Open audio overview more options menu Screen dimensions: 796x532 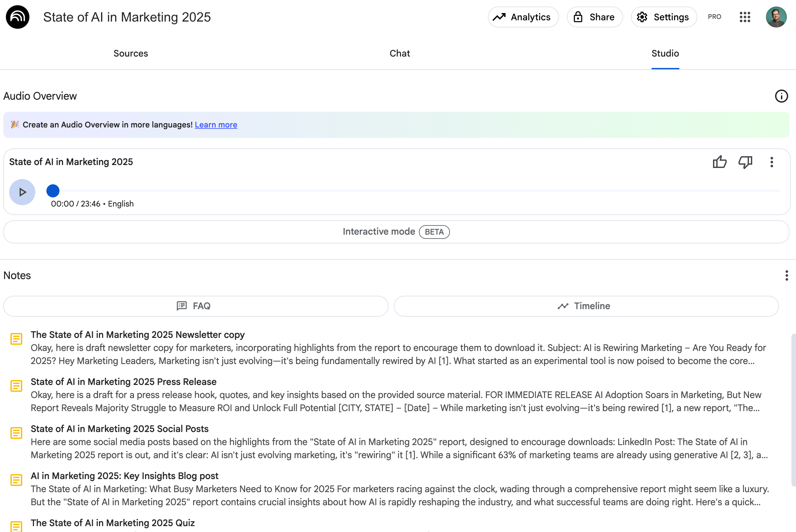point(771,162)
